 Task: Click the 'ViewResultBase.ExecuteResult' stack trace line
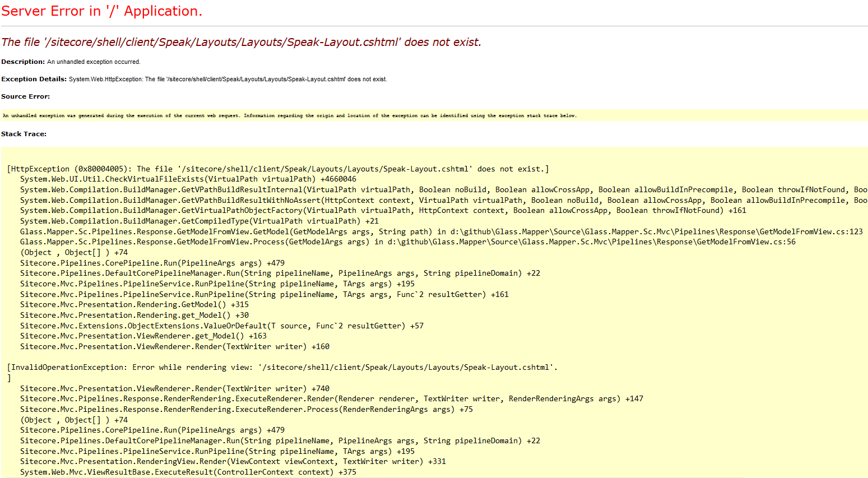(188, 472)
